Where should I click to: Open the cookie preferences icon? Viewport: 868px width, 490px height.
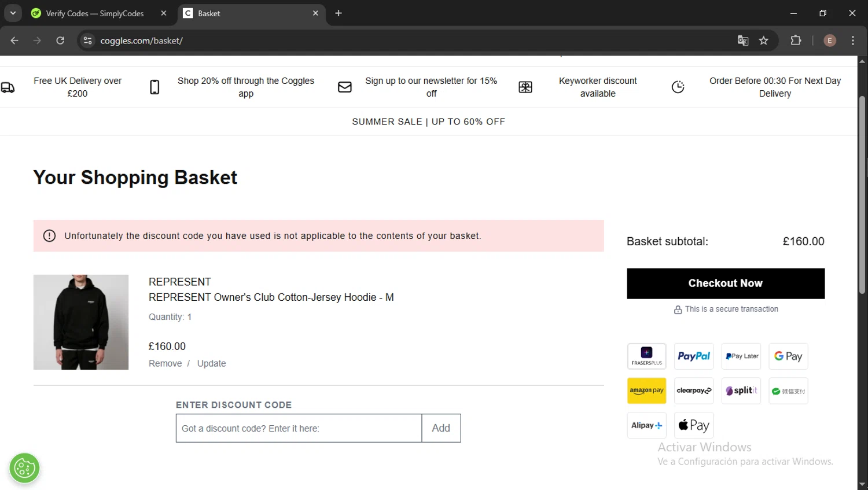tap(24, 468)
